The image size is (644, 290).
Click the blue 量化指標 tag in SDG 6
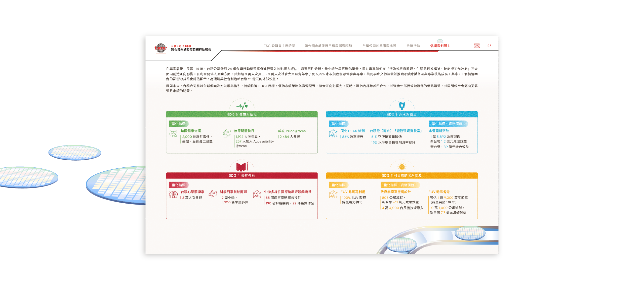tap(339, 124)
